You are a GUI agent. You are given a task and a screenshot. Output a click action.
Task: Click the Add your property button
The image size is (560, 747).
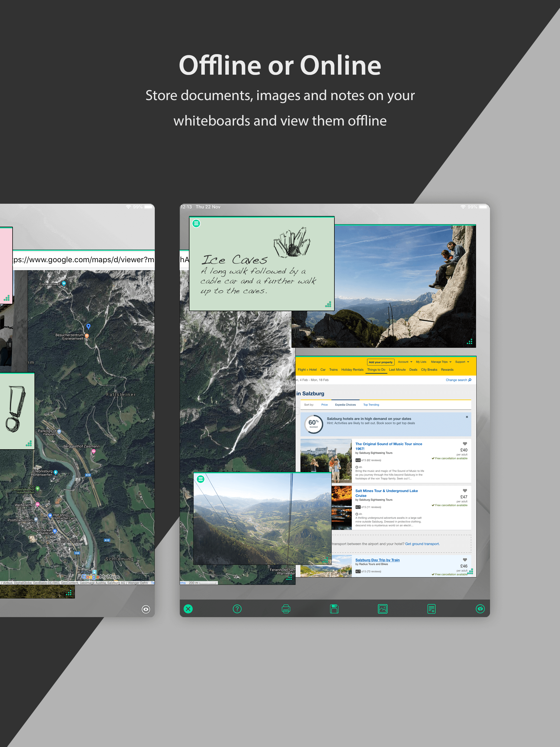(x=380, y=362)
